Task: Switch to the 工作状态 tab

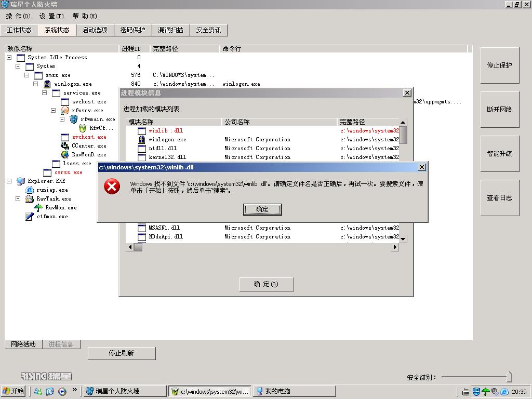Action: (19, 30)
